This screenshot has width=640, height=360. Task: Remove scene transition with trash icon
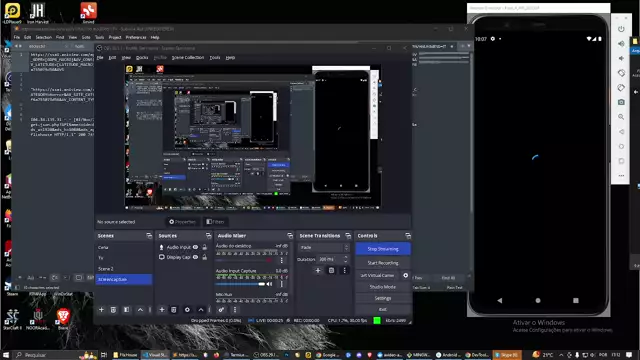331,270
